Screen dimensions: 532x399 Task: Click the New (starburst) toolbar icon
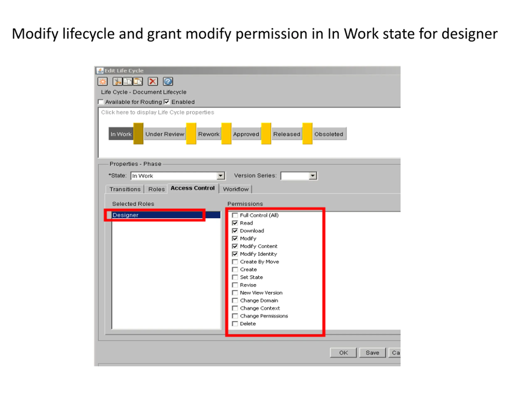click(x=103, y=81)
